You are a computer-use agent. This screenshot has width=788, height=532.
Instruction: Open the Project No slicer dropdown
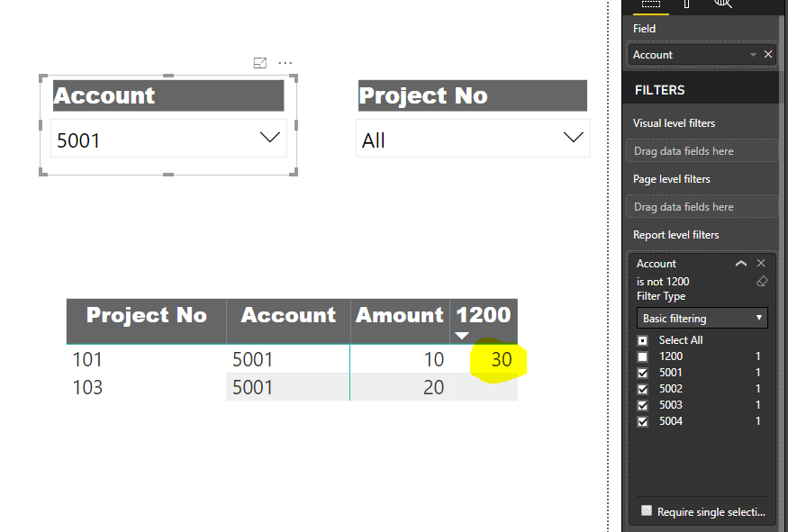tap(473, 138)
